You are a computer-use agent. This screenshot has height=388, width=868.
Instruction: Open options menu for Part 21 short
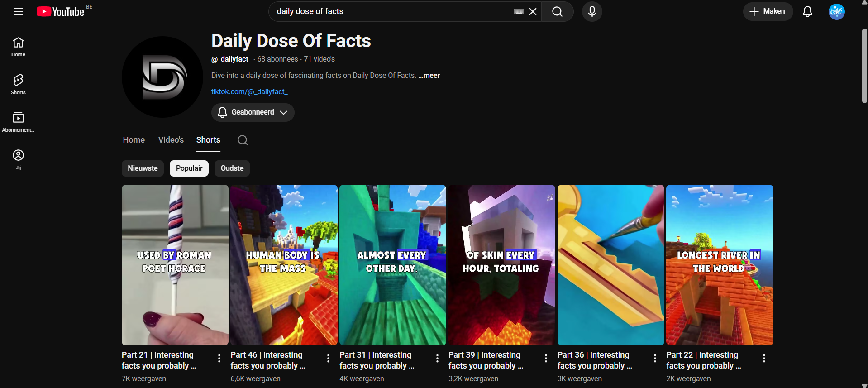pyautogui.click(x=219, y=359)
